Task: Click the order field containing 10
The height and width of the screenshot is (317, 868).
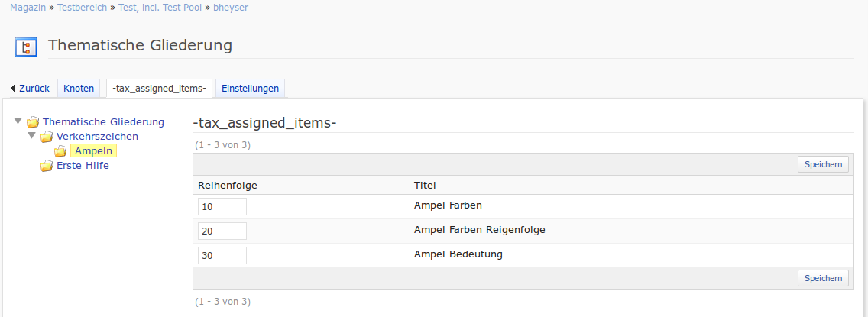Action: coord(222,207)
